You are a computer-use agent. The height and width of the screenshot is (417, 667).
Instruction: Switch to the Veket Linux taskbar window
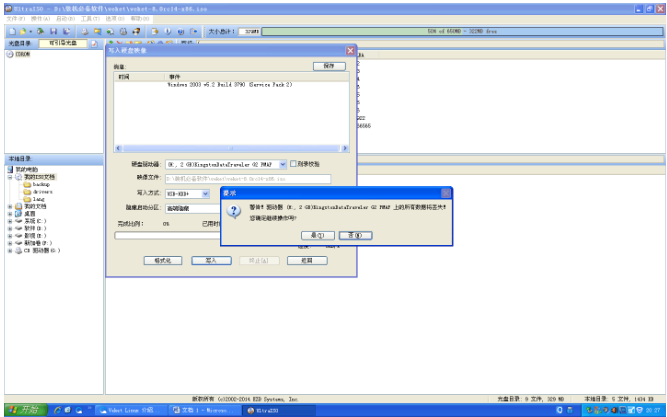(131, 410)
